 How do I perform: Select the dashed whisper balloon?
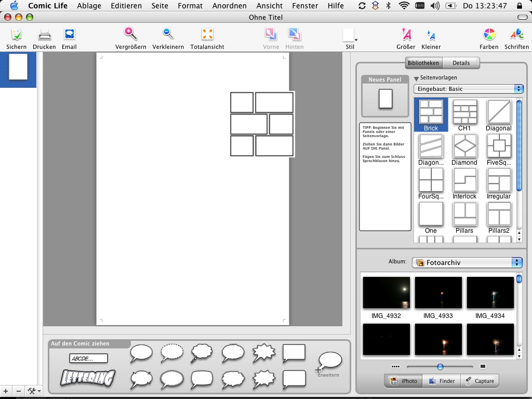point(171,353)
